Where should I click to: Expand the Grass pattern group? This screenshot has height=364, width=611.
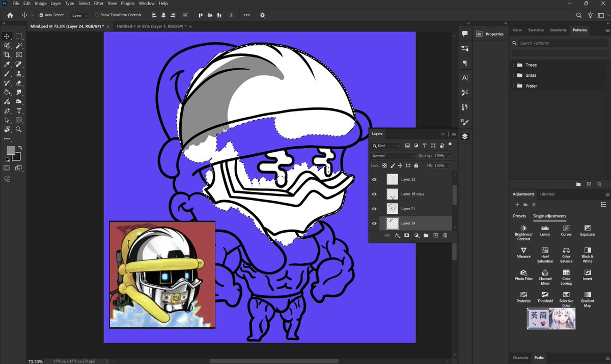[513, 75]
